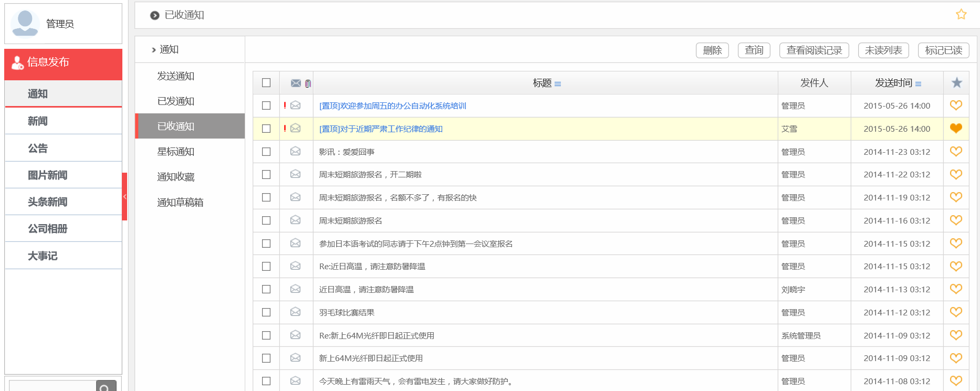Viewport: 980px width, 391px height.
Task: Toggle the filled heart on 艾雪's notice
Action: point(956,129)
